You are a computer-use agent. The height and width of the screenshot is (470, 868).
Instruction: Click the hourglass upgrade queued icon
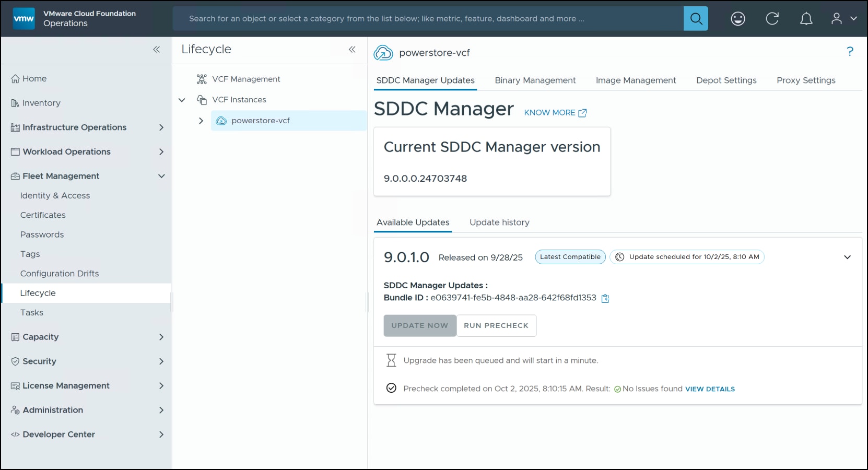(391, 360)
